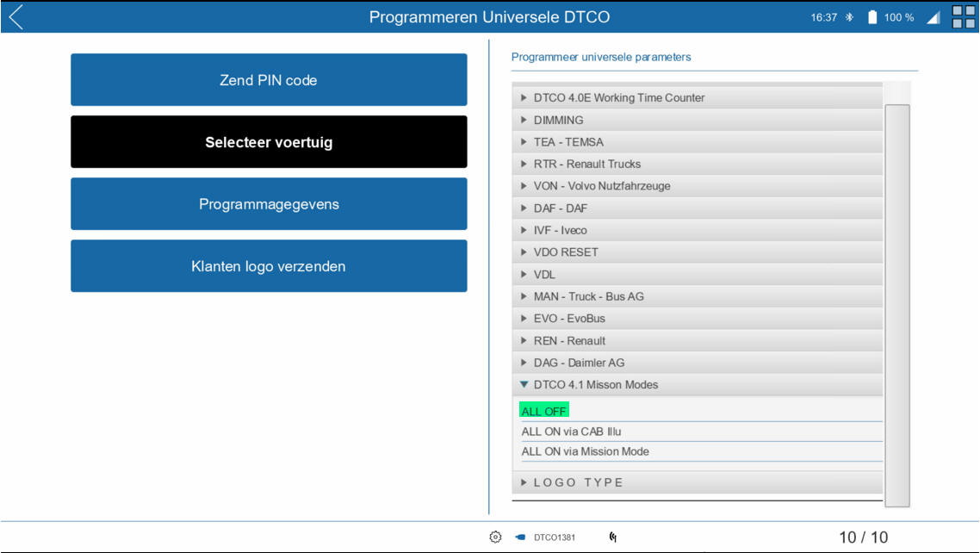Select the ALL OFF option

[543, 411]
